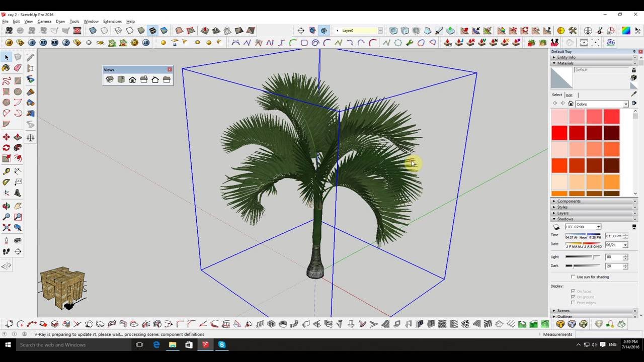Screen dimensions: 644x362
Task: Click the shadow time field 01:30 PM
Action: pos(614,236)
